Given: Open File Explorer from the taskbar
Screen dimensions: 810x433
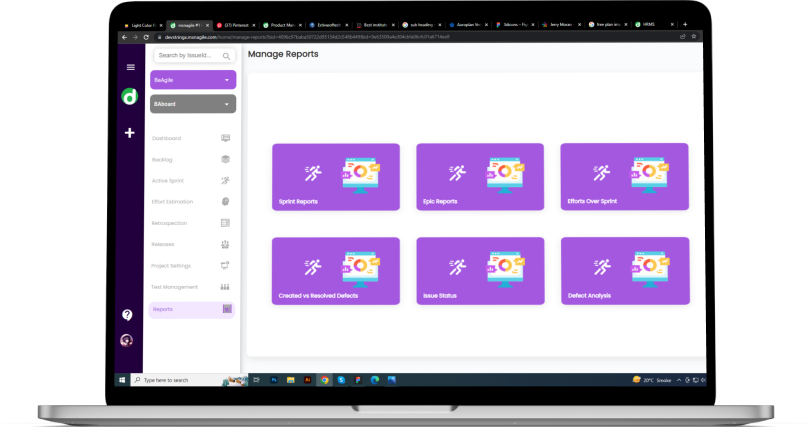Looking at the screenshot, I should [x=291, y=380].
